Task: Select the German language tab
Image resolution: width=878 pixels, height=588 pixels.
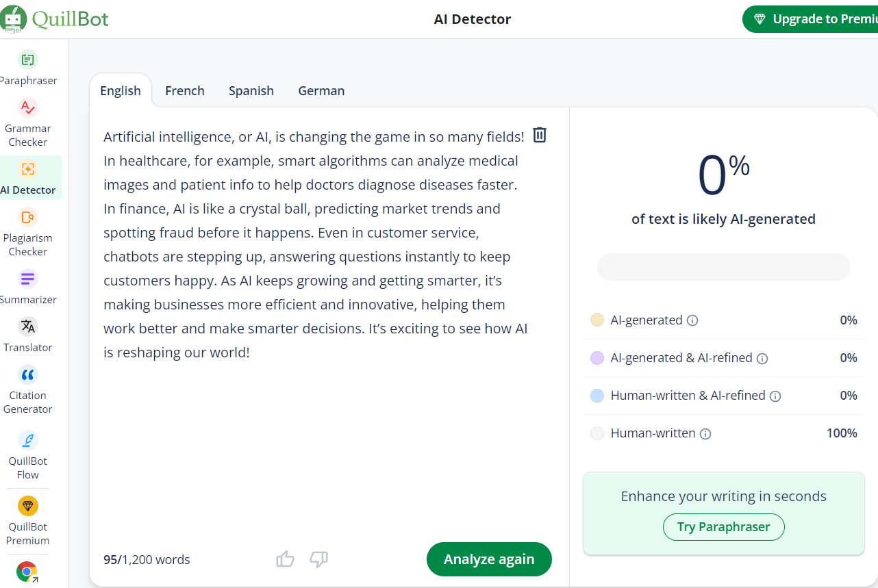Action: [321, 90]
